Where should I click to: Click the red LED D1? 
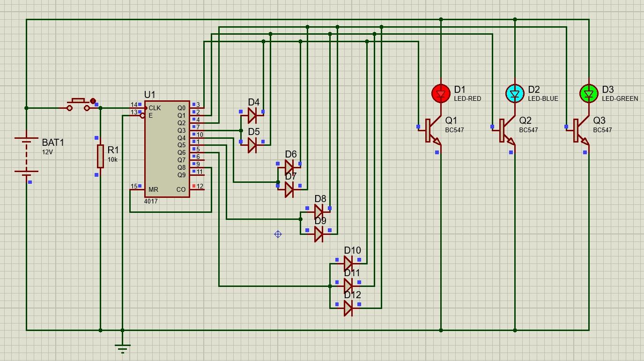(440, 94)
